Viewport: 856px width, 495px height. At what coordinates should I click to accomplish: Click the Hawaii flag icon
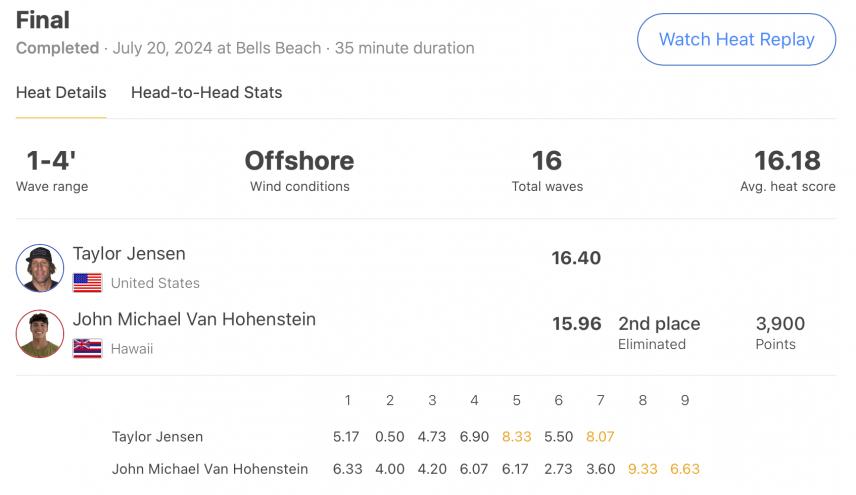tap(87, 348)
